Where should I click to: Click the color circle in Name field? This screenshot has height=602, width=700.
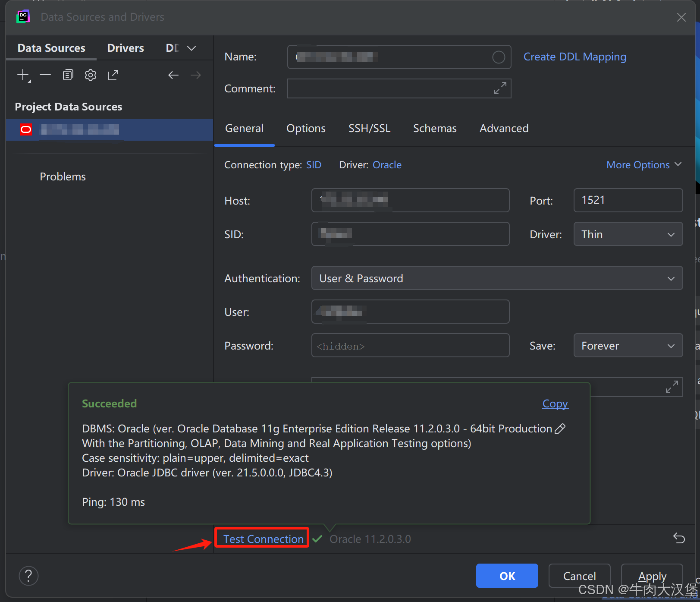pyautogui.click(x=499, y=57)
